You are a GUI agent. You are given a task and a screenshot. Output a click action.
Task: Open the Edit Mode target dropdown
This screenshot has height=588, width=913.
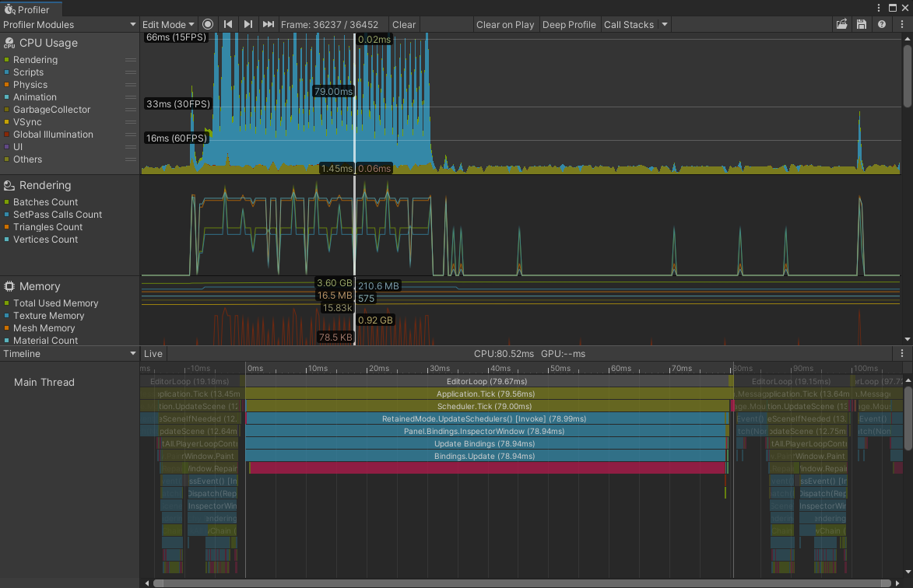tap(167, 24)
